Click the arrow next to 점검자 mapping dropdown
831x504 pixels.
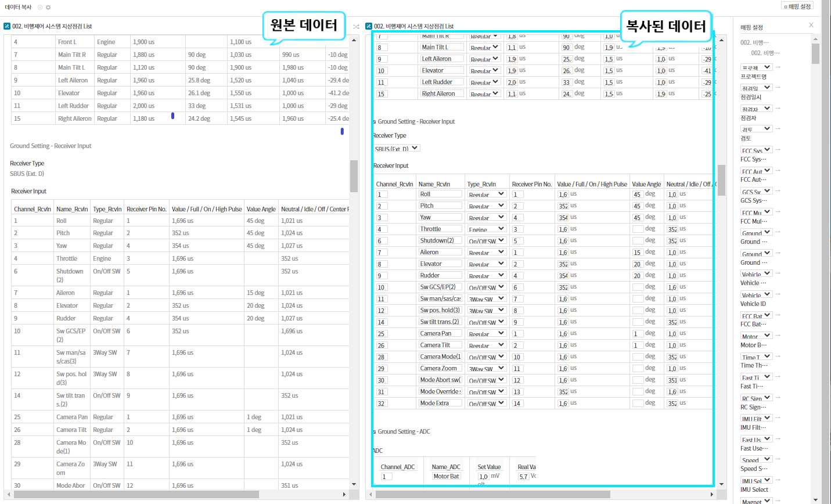[778, 109]
